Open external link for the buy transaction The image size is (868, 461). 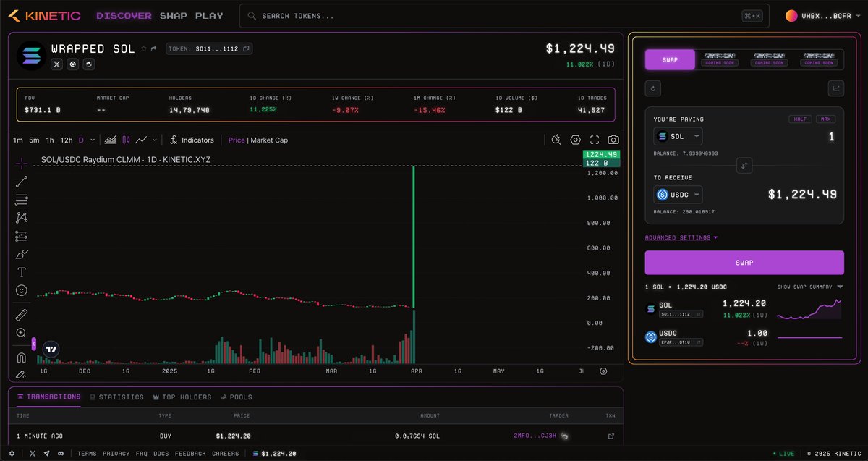611,436
